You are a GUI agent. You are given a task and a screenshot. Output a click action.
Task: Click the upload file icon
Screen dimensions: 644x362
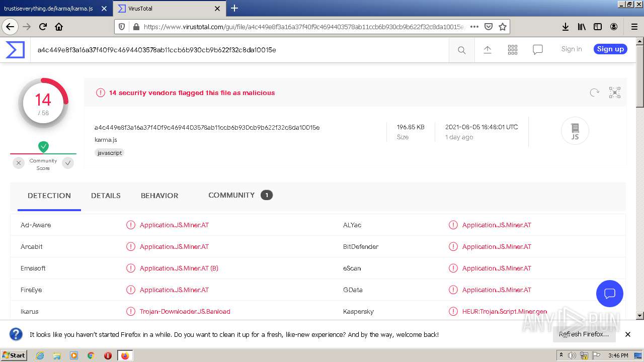[x=487, y=49]
